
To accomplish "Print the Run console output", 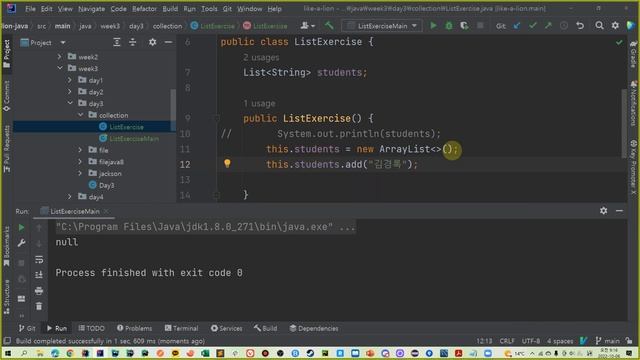I will click(x=39, y=291).
